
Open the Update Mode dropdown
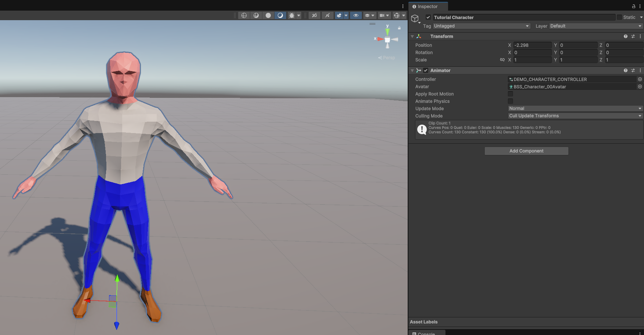tap(575, 108)
